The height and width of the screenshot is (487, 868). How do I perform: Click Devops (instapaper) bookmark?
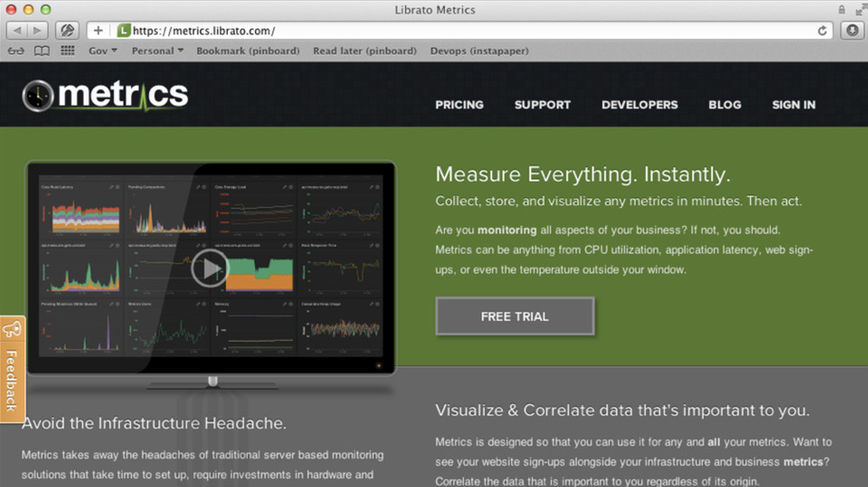(479, 51)
